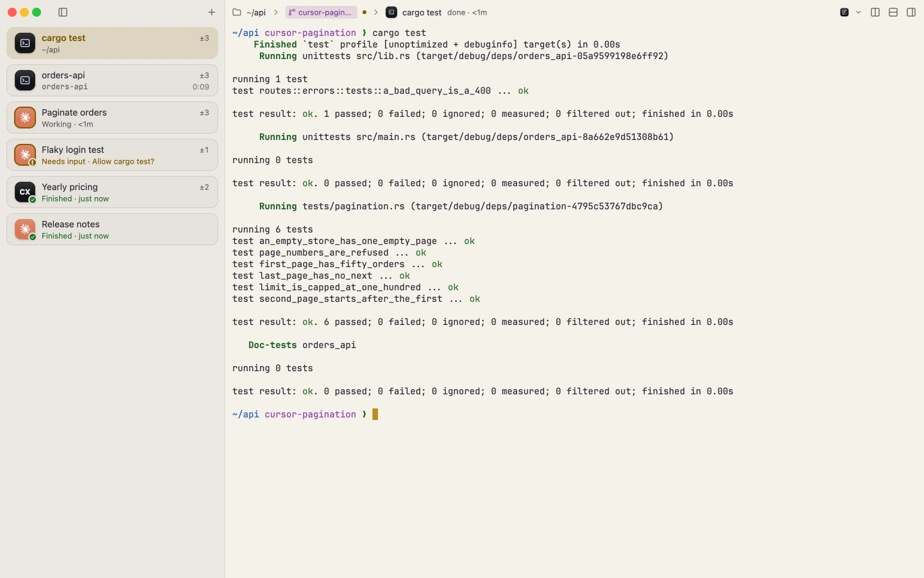924x578 pixels.
Task: Split the pane into side-by-side columns
Action: [875, 12]
